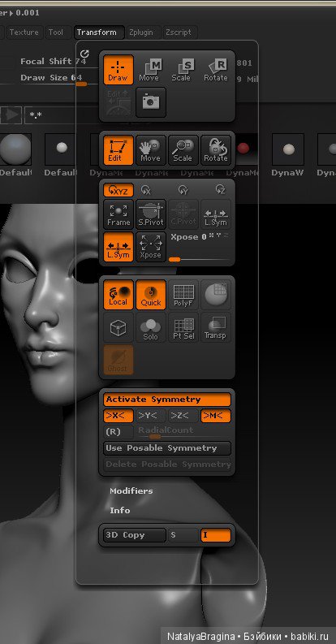The height and width of the screenshot is (644, 336).
Task: Click the dimmed Ghost transparency icon
Action: point(118,360)
